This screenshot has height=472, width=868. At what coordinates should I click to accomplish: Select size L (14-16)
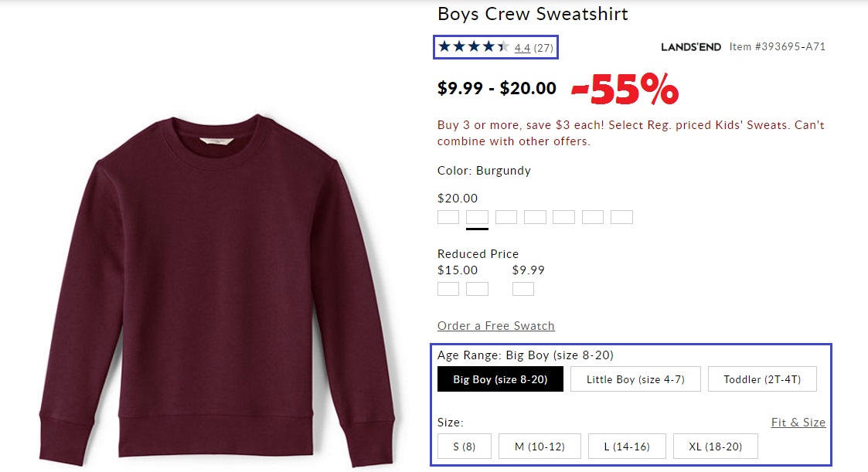click(627, 447)
